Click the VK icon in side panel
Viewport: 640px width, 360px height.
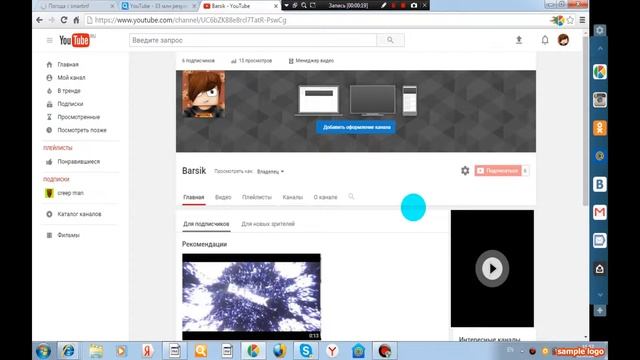pyautogui.click(x=600, y=184)
